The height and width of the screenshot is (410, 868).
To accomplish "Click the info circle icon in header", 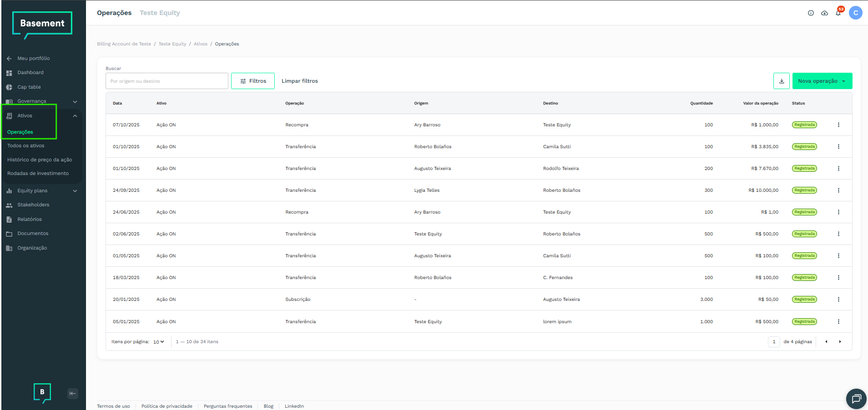I will [x=811, y=13].
